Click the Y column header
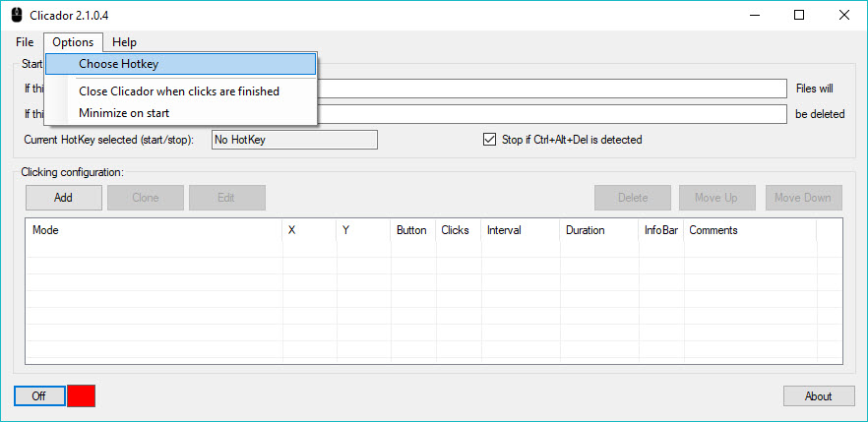 point(364,230)
